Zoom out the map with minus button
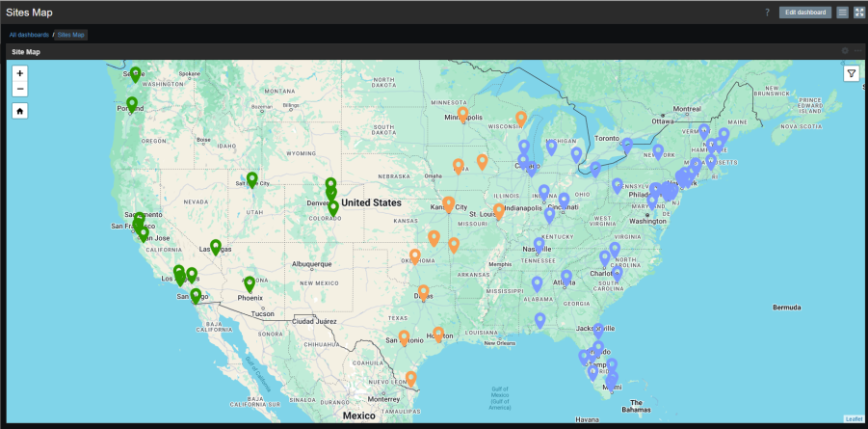Viewport: 868px width, 429px height. click(20, 89)
